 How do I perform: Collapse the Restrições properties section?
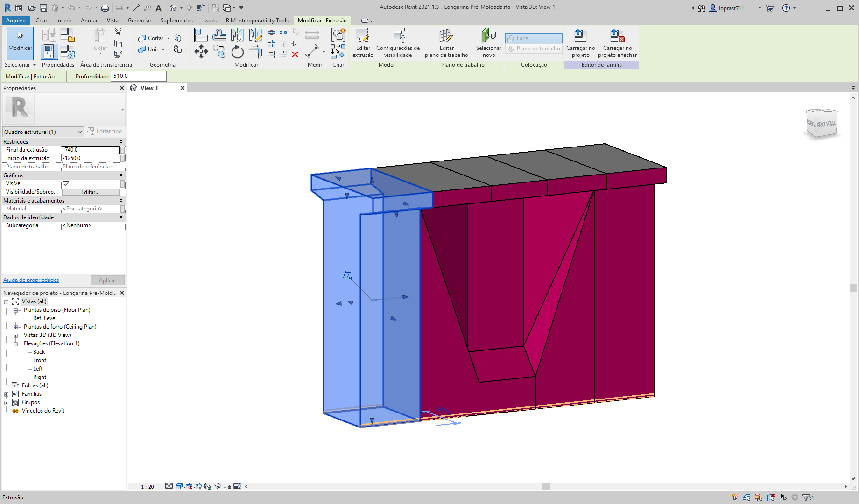(120, 141)
